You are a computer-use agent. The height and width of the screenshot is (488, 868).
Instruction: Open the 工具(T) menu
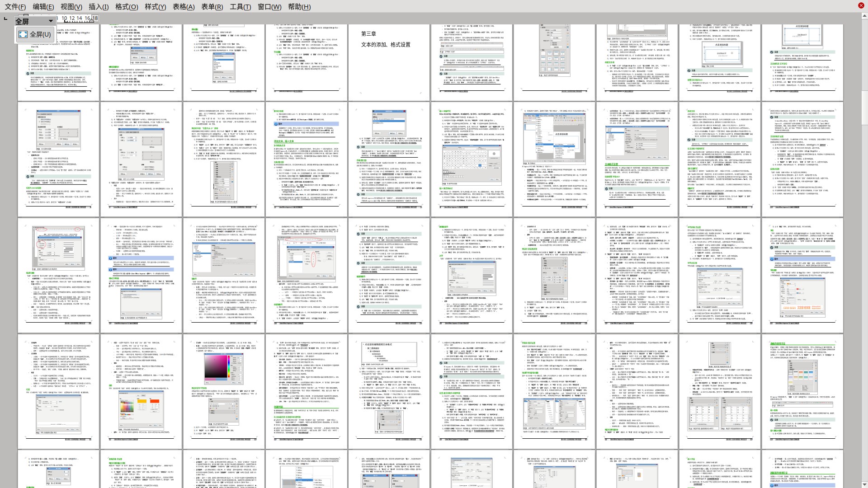click(240, 7)
